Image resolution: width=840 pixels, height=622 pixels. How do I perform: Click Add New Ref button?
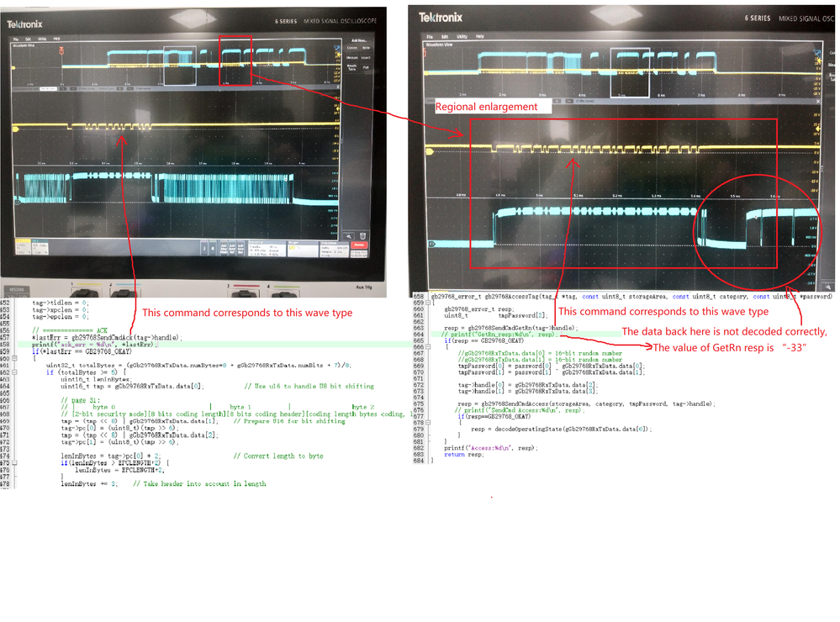click(x=233, y=249)
